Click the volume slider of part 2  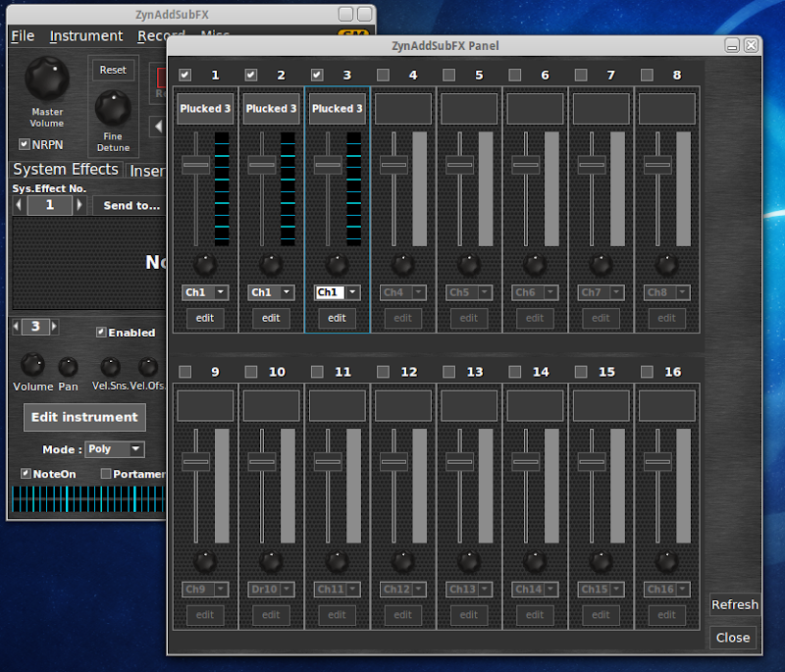262,166
